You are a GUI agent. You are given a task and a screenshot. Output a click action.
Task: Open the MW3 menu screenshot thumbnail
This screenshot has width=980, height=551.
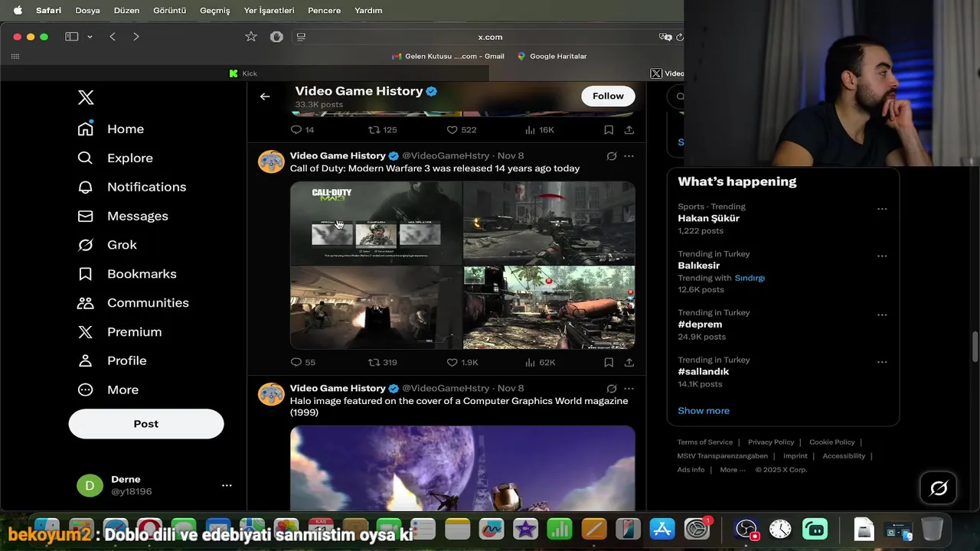coord(376,223)
